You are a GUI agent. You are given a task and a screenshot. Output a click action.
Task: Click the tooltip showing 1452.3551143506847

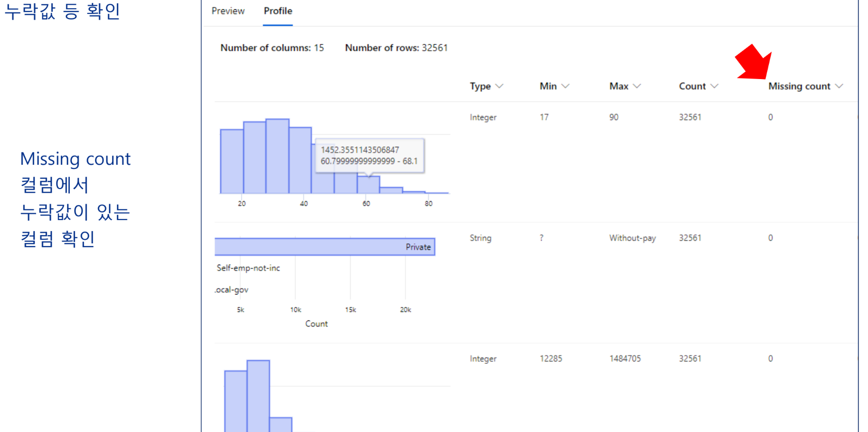coord(369,156)
